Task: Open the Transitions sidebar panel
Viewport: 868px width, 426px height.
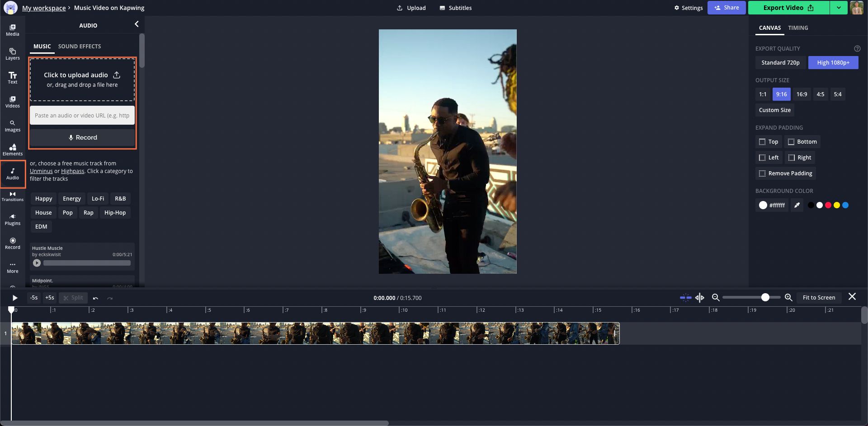Action: 13,196
